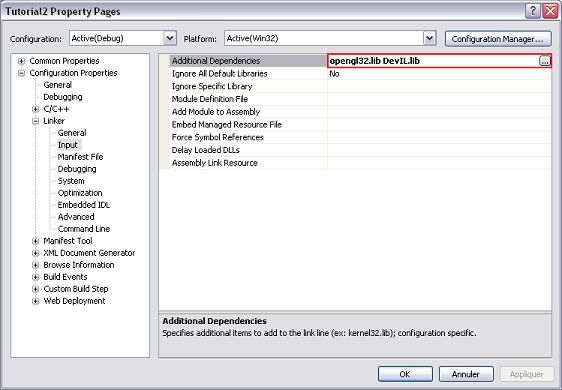Select the Custom Build Step item
562x390 pixels.
coord(76,289)
